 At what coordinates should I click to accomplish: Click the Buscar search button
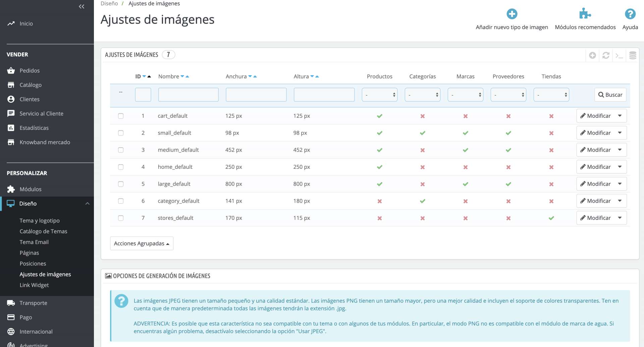pos(610,95)
